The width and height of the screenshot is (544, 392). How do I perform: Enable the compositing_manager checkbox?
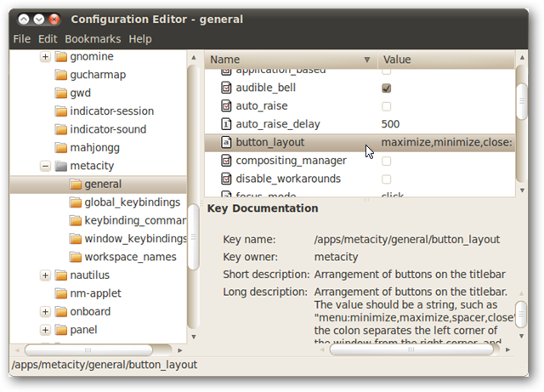click(x=386, y=161)
